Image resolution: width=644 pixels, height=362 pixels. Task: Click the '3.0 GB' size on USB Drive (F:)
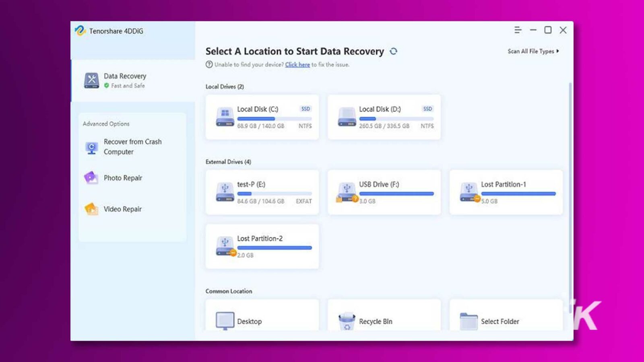(x=367, y=201)
